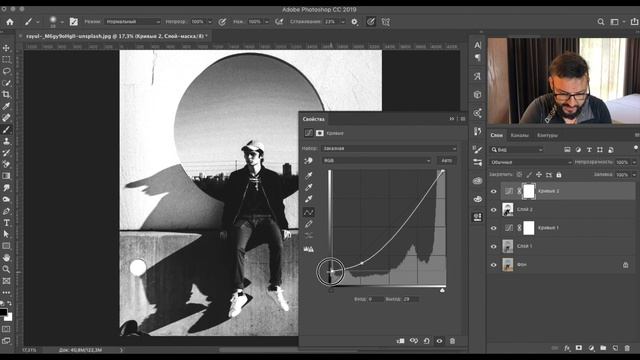Switch to the Layers tab

point(497,135)
